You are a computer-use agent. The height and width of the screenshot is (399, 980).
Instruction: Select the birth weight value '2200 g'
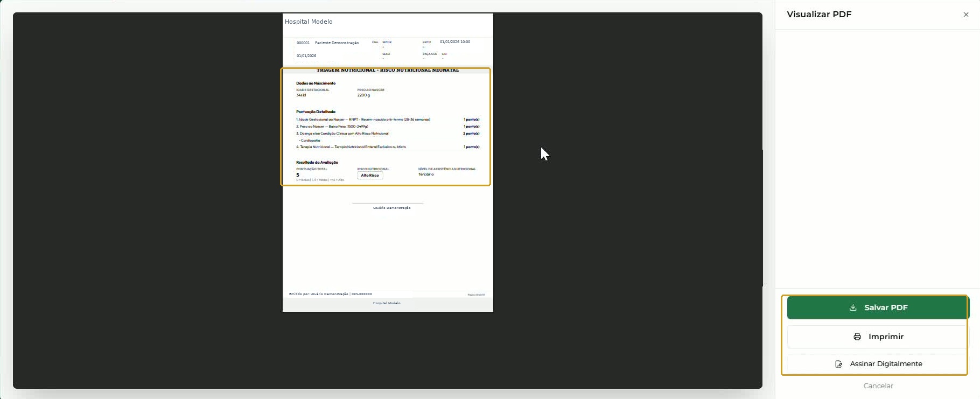pyautogui.click(x=363, y=95)
